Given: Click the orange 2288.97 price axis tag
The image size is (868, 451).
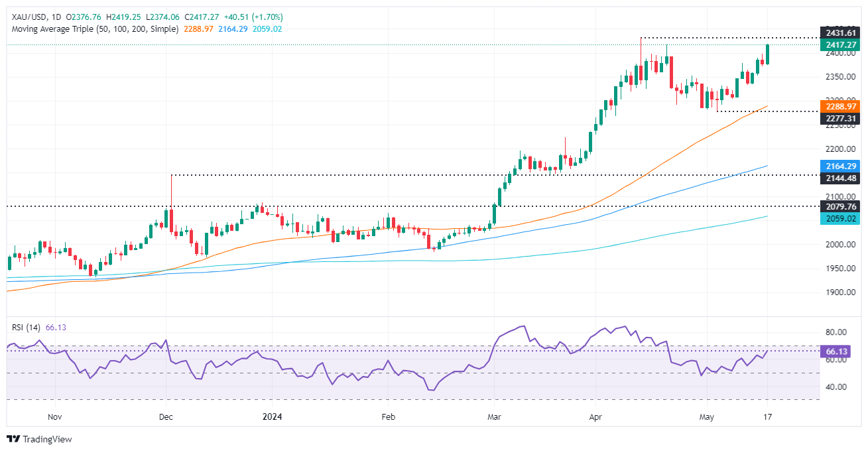Looking at the screenshot, I should click(x=840, y=105).
